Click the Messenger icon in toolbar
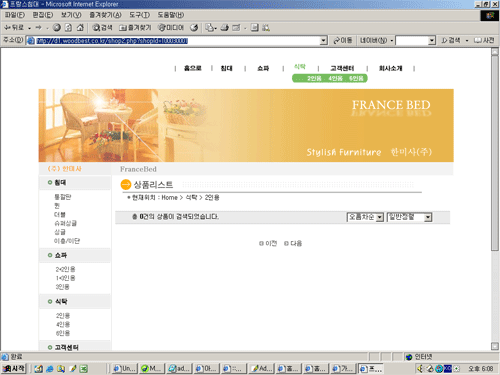 [x=266, y=28]
